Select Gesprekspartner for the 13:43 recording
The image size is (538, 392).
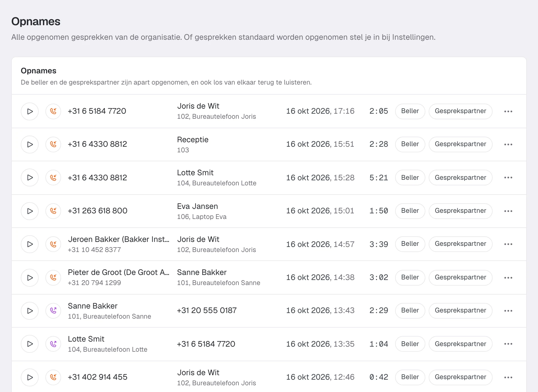(460, 311)
